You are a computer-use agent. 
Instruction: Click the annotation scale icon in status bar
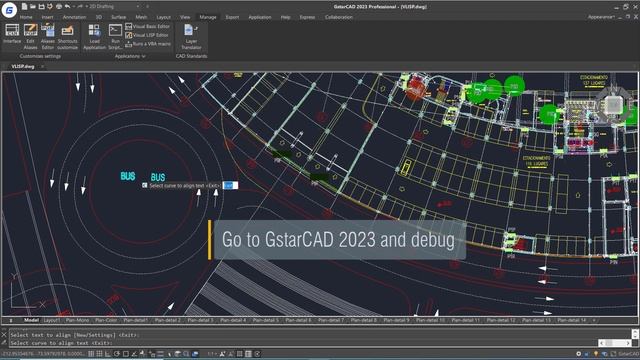tap(222, 354)
